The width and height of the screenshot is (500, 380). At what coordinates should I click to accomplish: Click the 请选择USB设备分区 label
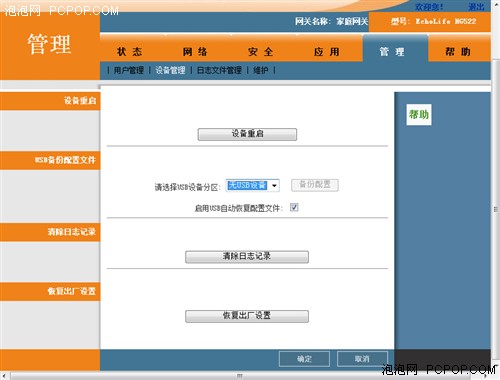[187, 187]
